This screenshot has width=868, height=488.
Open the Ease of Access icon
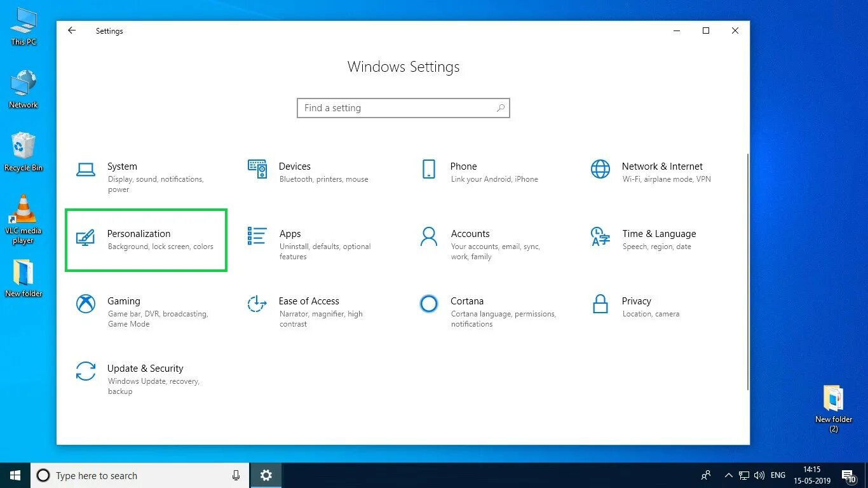click(257, 304)
